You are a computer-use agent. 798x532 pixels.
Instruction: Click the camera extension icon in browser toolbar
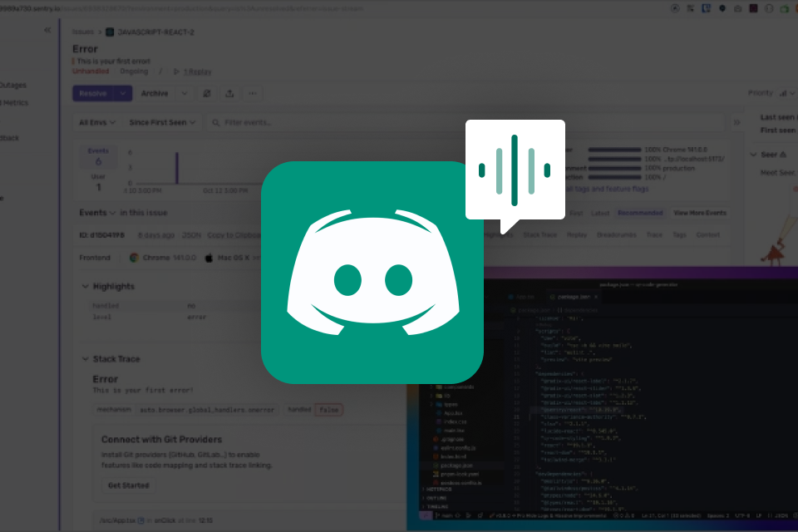pyautogui.click(x=737, y=8)
